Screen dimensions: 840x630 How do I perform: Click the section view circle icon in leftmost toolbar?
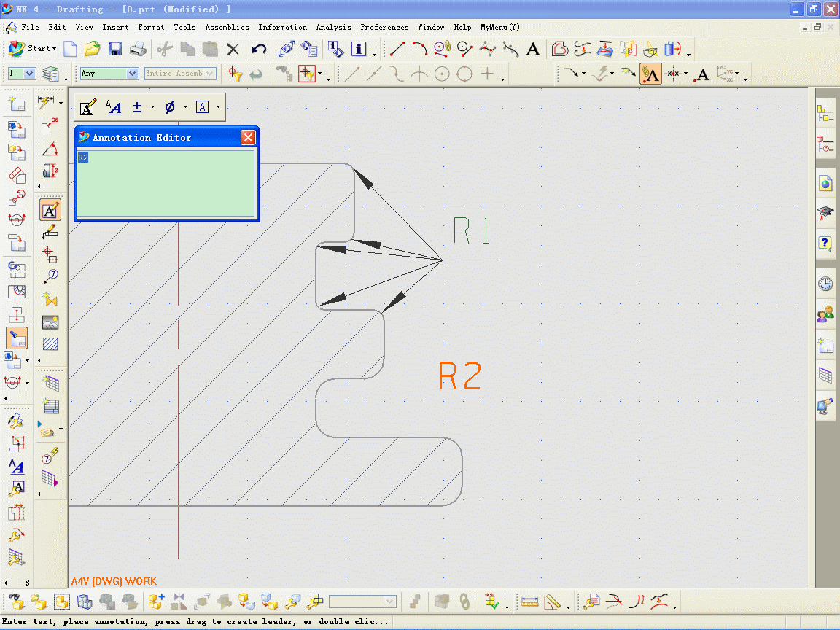point(17,219)
